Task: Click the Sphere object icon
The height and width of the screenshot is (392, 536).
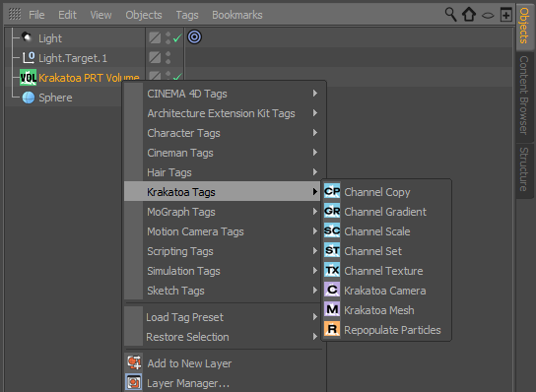Action: [x=29, y=98]
